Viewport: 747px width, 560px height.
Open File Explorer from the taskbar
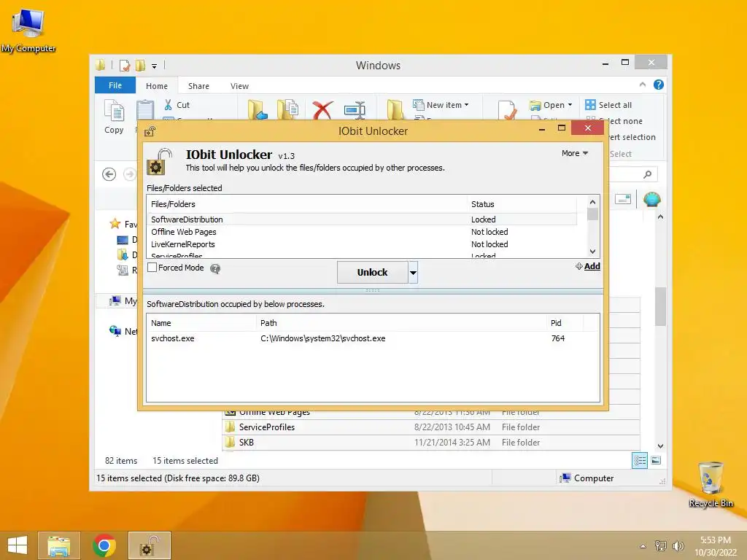tap(59, 545)
